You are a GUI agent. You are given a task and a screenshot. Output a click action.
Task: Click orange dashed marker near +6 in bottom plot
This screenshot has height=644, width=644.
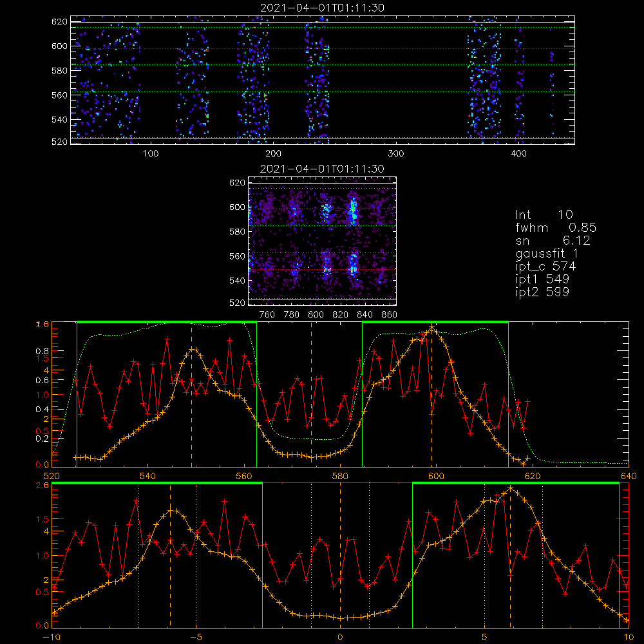(511, 554)
